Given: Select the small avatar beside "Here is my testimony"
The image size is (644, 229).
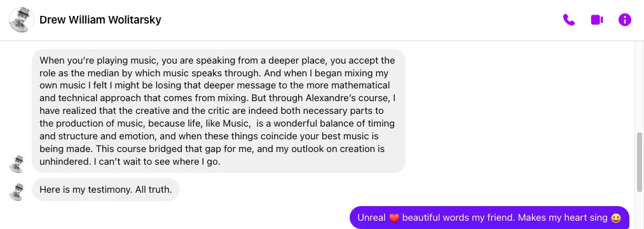Looking at the screenshot, I should click(x=17, y=192).
